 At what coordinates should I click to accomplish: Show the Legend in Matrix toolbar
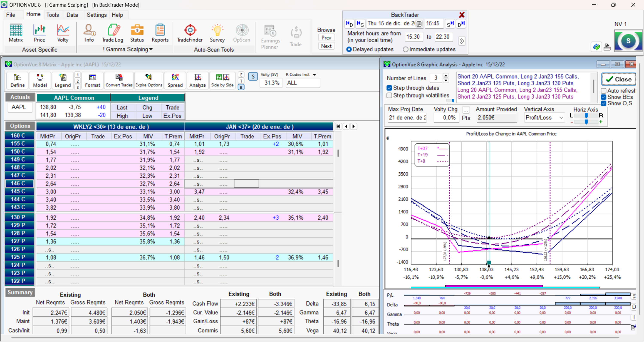click(x=63, y=80)
